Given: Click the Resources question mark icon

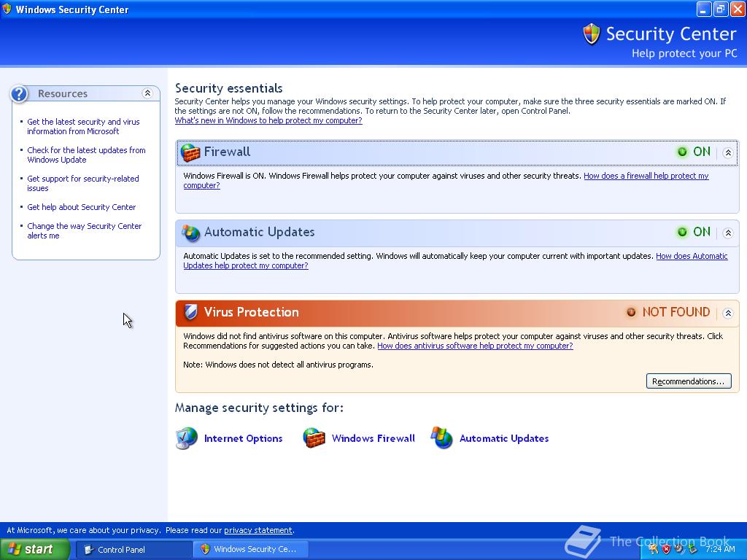Looking at the screenshot, I should [19, 94].
